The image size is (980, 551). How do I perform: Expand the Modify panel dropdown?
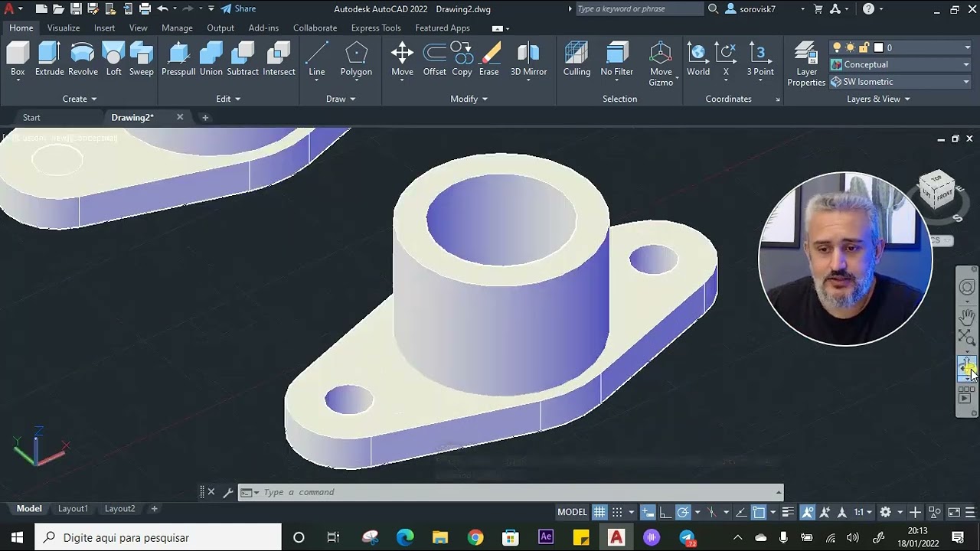coord(469,99)
